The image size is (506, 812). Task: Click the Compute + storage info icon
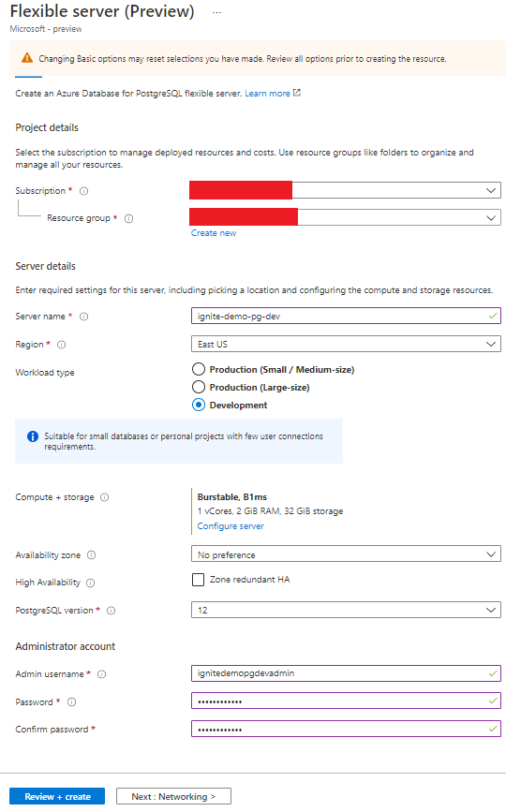point(105,497)
